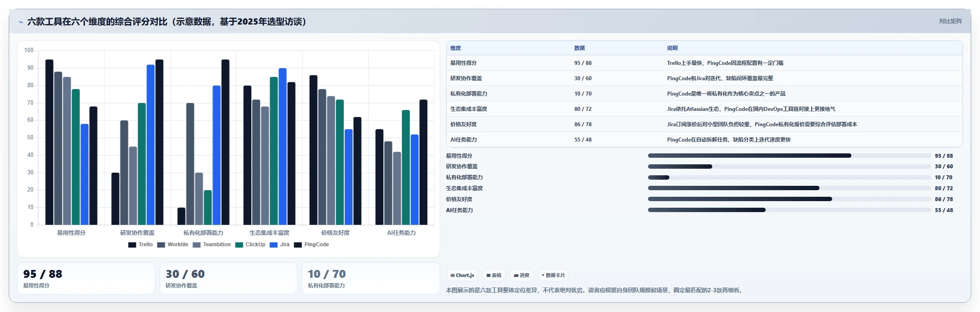Click the 价格友好度 progress bar
The height and width of the screenshot is (312, 980).
[789, 199]
